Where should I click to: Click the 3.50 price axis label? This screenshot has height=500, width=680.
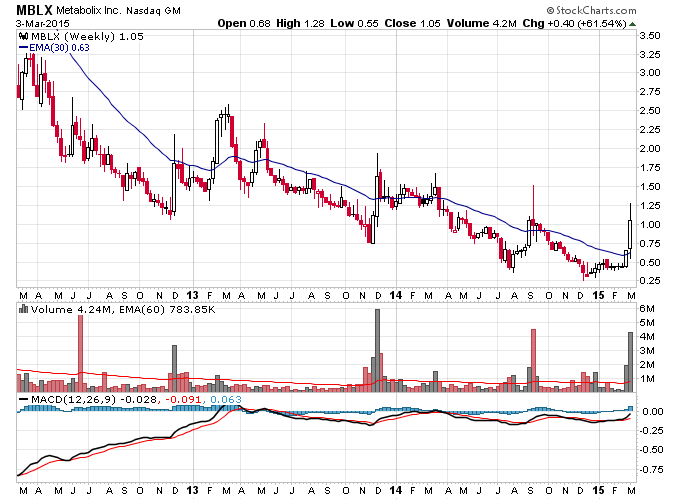[x=650, y=35]
